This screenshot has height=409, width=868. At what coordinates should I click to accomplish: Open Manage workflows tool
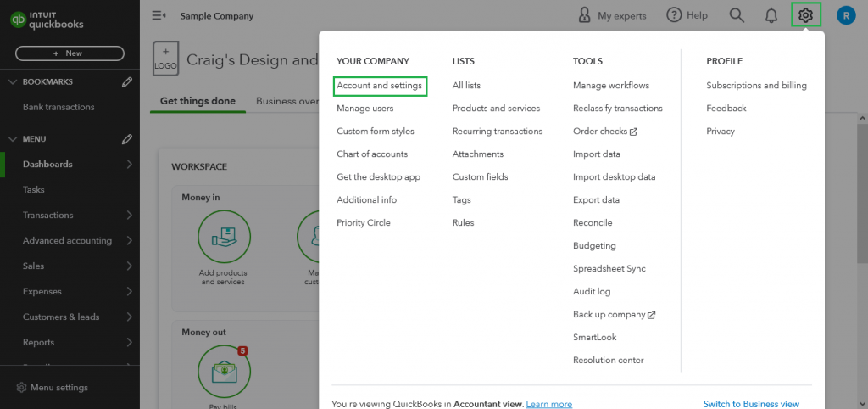(x=611, y=86)
